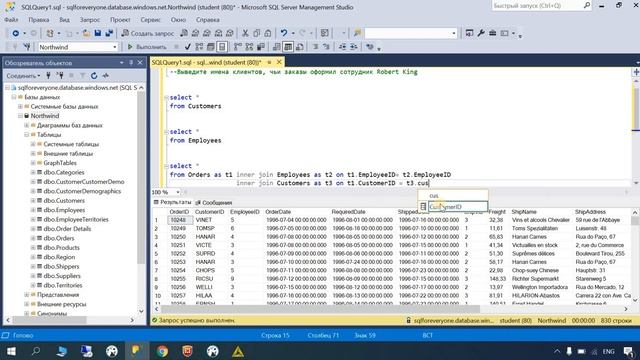Click the Search icon in Quick Launch
This screenshot has height=360, width=640.
point(587,6)
